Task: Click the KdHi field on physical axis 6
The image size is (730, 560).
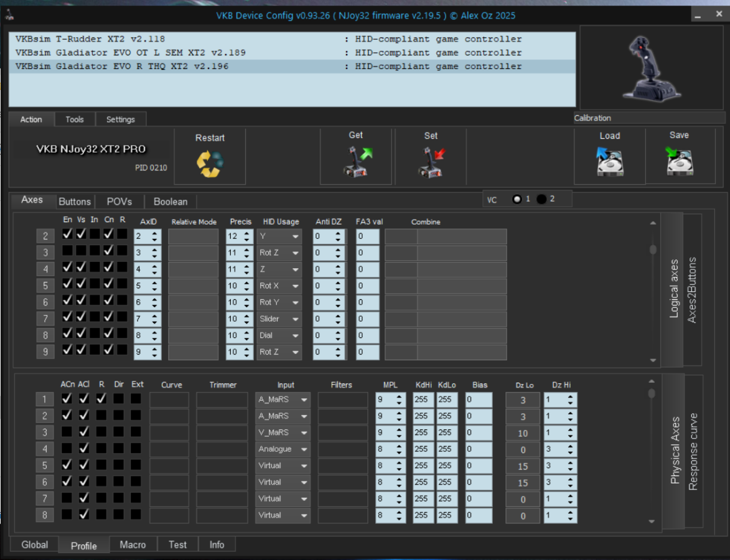Action: (423, 482)
